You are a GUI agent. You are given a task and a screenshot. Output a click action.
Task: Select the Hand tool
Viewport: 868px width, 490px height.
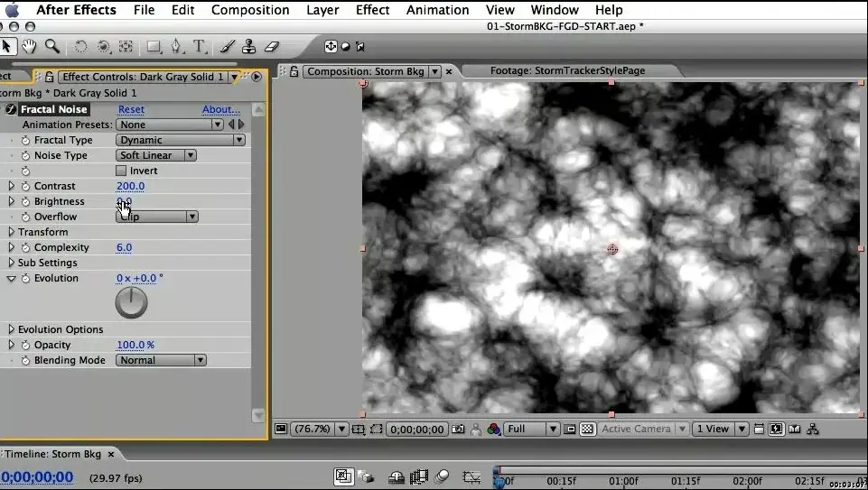[29, 46]
